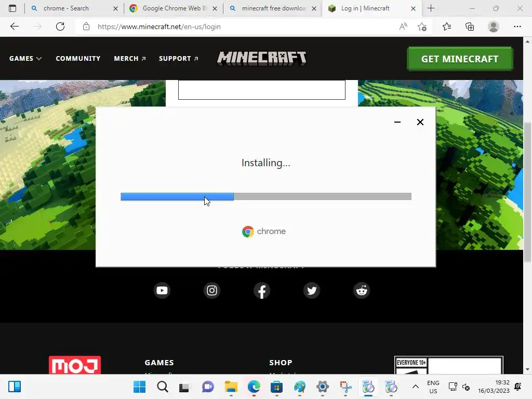
Task: Minimize the Chrome installer dialog
Action: (397, 122)
